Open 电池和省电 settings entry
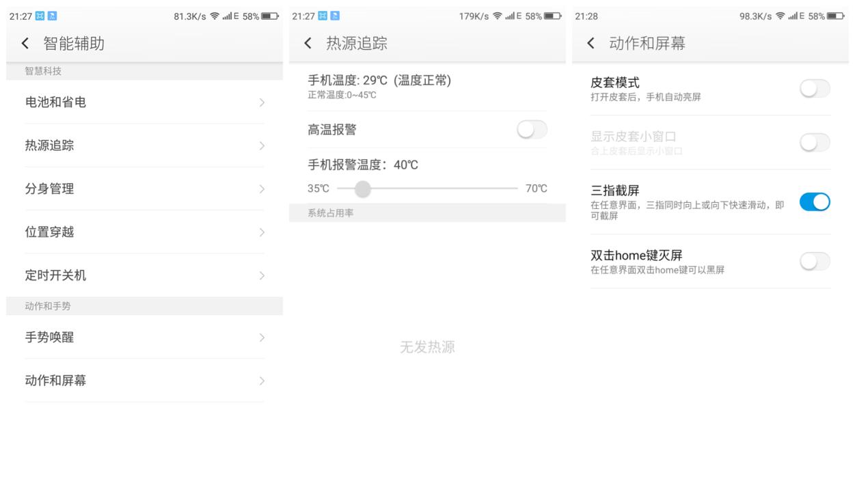 (144, 102)
